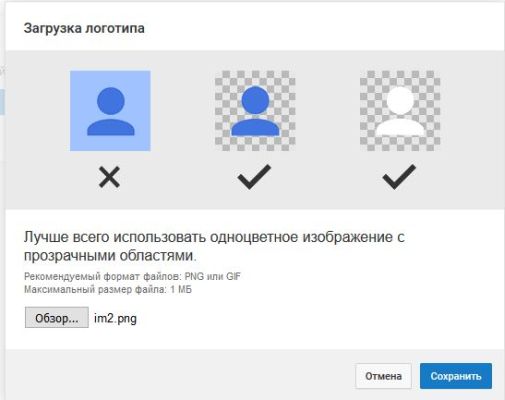Select the blue avatar on transparent checkerboard
Viewport: 505px width, 400px height.
click(255, 111)
